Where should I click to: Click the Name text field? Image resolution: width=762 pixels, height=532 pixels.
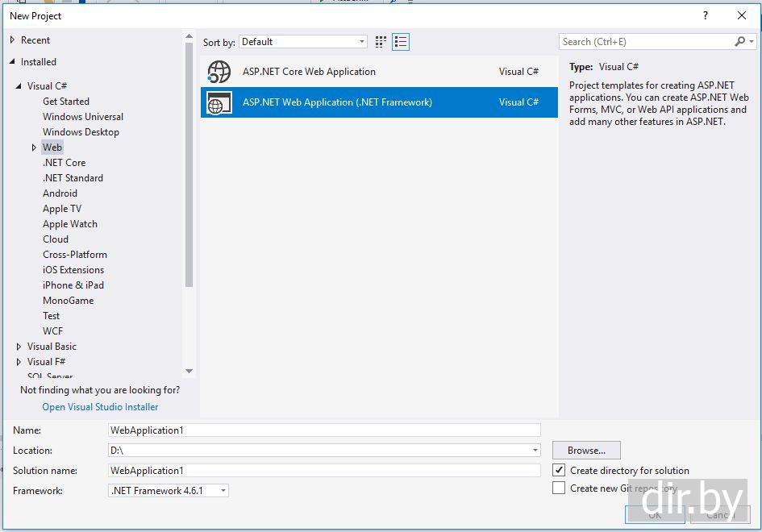(324, 430)
